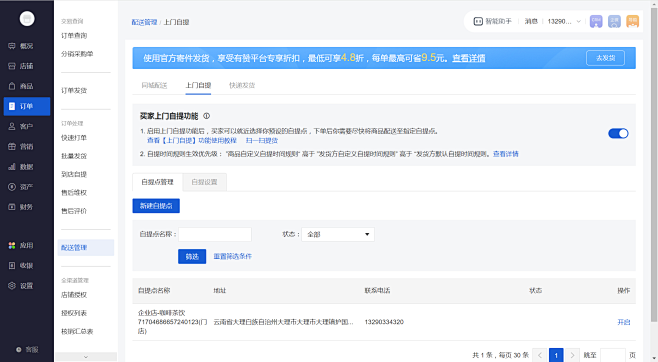Click info icon beside 买家上门自提功能
The width and height of the screenshot is (658, 362).
pos(206,116)
